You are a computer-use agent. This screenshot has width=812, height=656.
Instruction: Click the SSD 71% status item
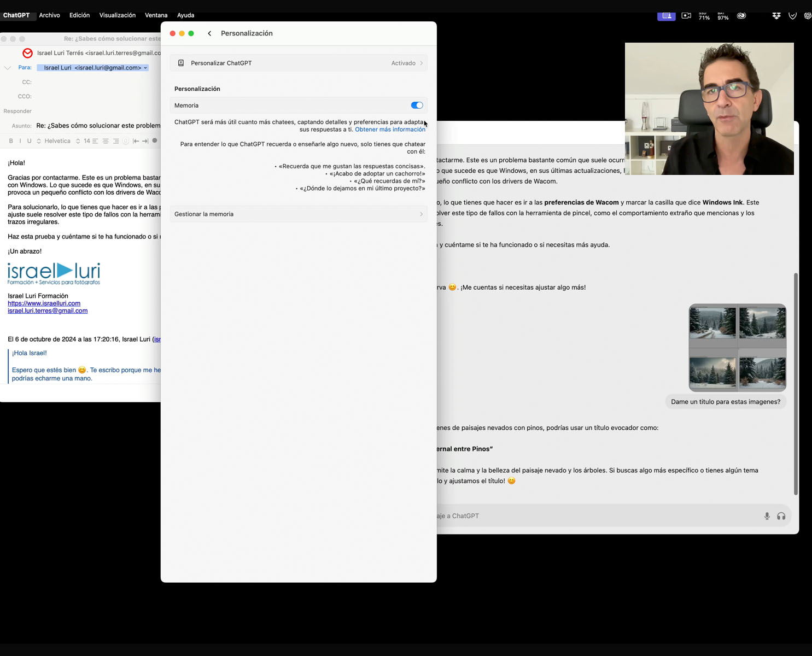point(704,16)
